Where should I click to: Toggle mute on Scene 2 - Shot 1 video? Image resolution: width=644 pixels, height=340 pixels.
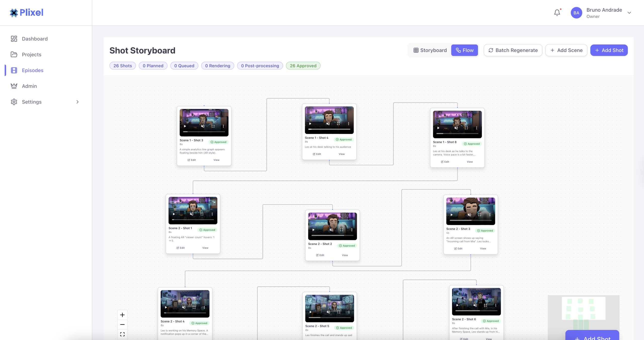[191, 214]
